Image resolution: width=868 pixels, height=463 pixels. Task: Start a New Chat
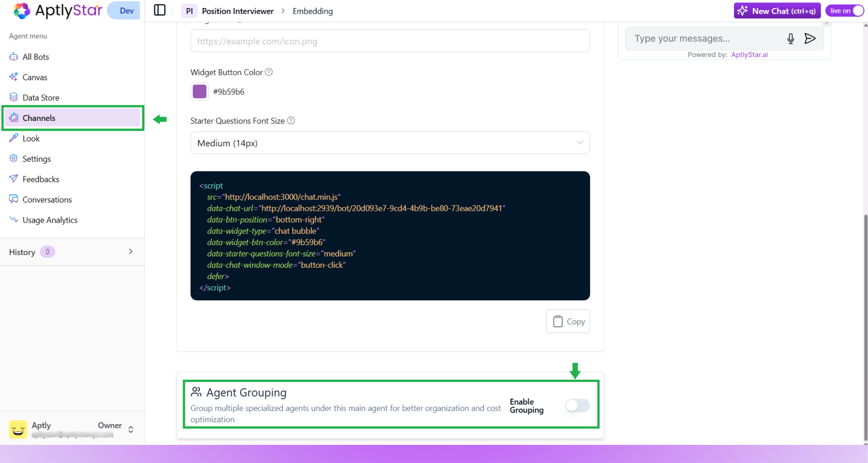pos(777,11)
